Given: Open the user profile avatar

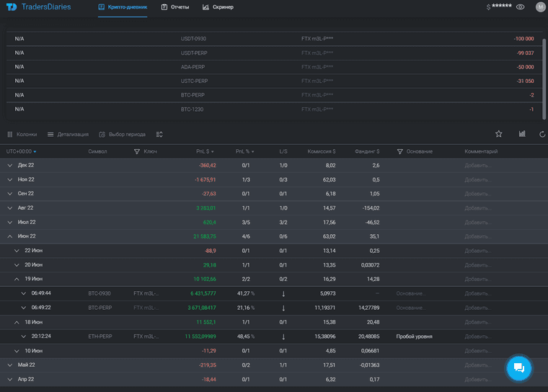Looking at the screenshot, I should (541, 7).
